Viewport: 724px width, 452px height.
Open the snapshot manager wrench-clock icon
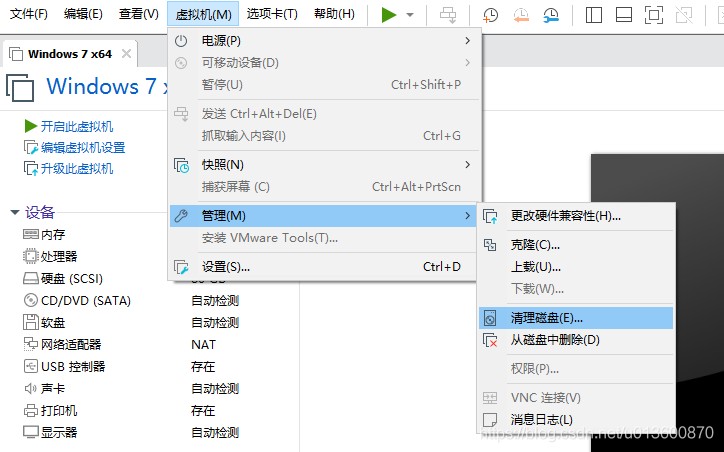pos(551,15)
